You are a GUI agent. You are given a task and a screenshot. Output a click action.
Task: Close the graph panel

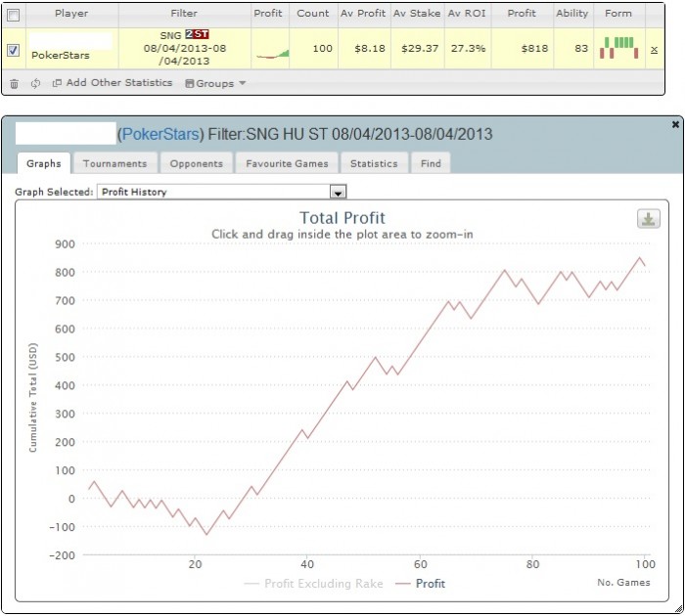tap(675, 124)
